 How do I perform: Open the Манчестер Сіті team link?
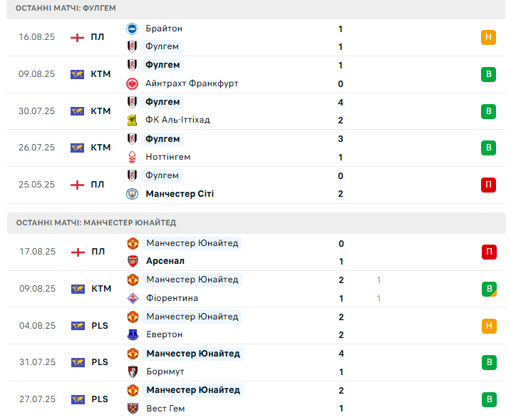pyautogui.click(x=180, y=194)
